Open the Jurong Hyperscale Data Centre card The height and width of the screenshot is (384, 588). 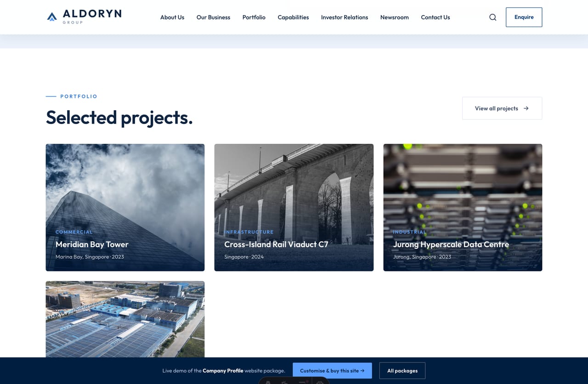click(x=463, y=208)
